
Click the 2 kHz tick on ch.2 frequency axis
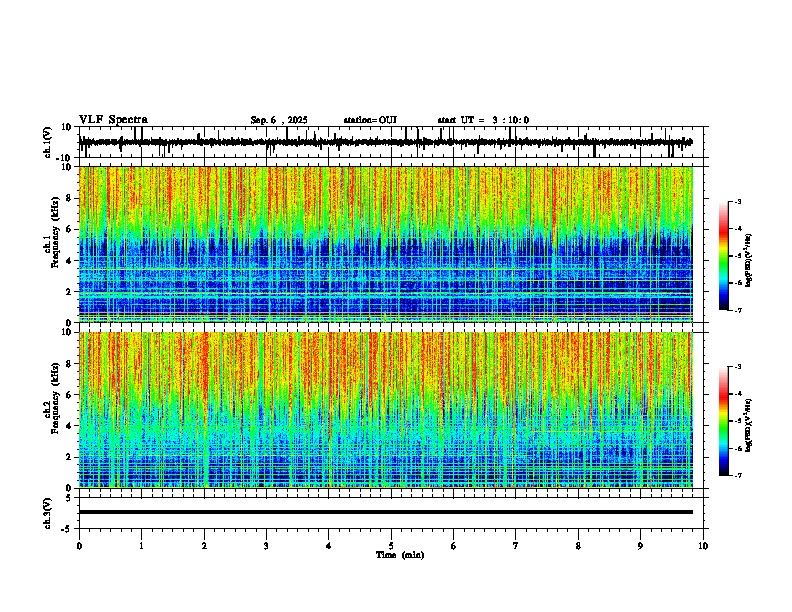69,457
